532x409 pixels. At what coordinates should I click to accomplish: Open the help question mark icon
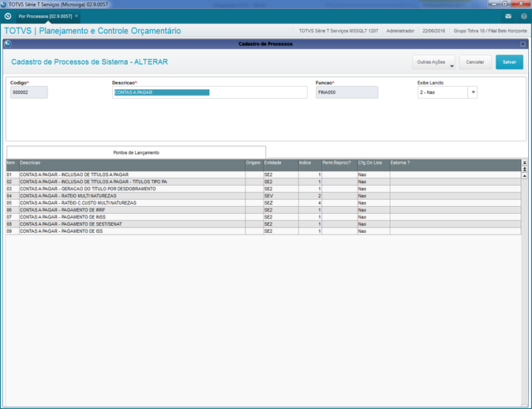(524, 17)
